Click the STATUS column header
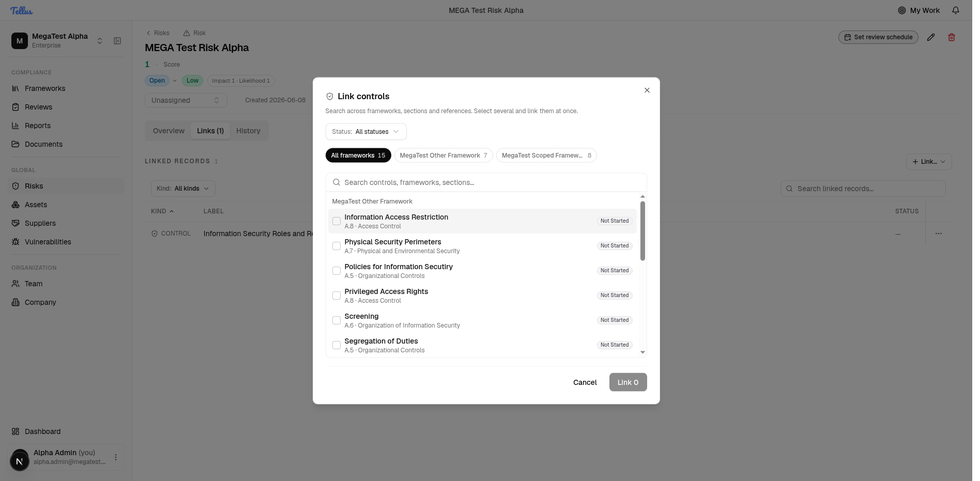 [x=907, y=211]
